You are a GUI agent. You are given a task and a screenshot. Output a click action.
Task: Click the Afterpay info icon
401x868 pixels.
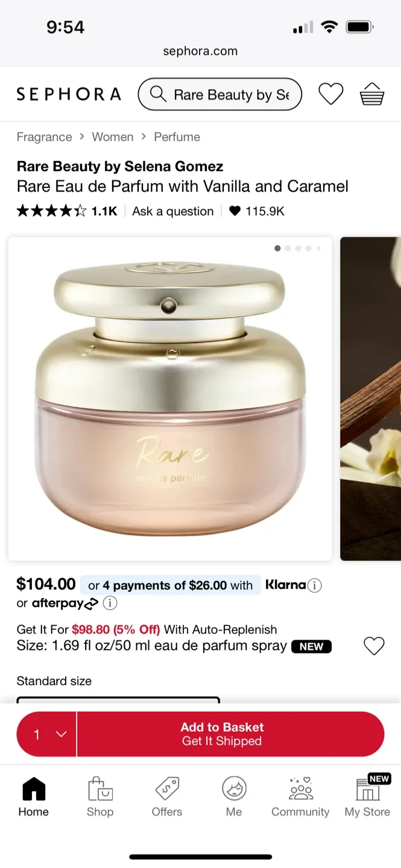(110, 603)
